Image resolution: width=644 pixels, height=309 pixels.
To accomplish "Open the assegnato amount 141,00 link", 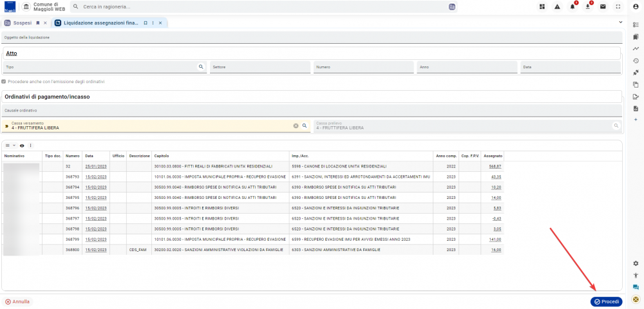I will point(495,239).
